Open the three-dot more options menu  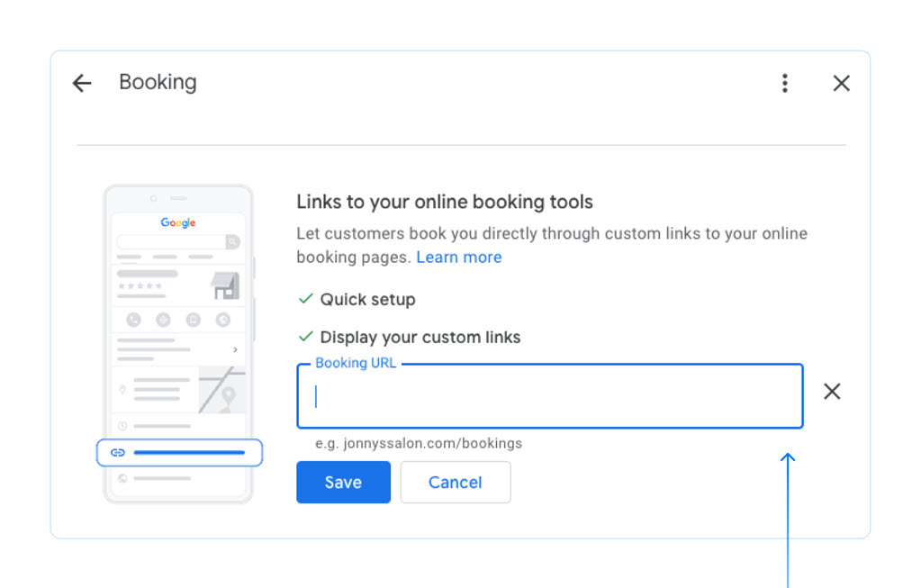click(785, 84)
